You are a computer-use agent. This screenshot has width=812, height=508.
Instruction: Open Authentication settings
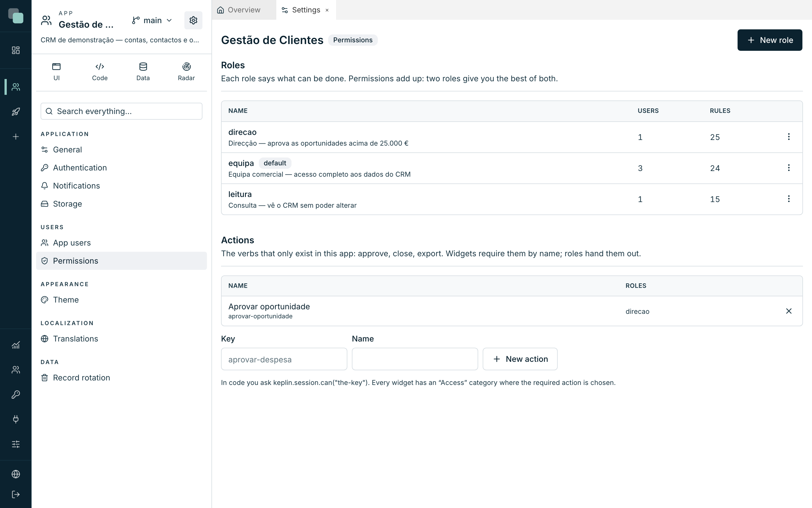(x=122, y=168)
